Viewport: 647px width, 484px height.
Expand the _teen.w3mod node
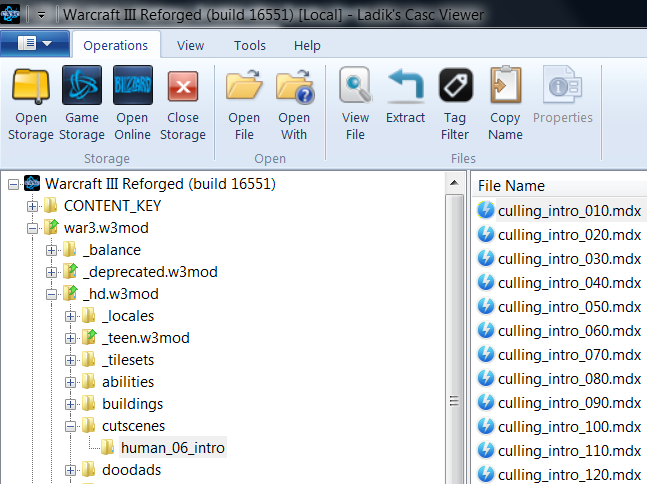pos(71,338)
